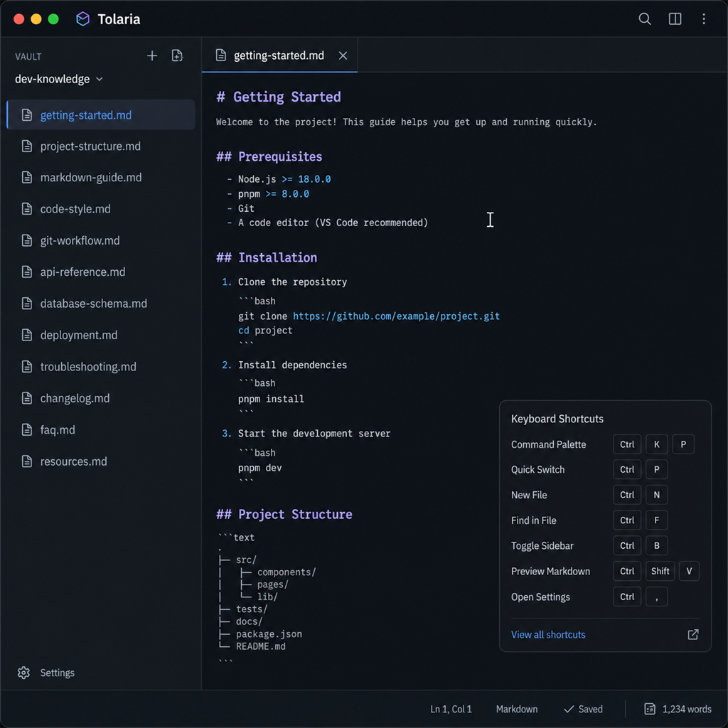The width and height of the screenshot is (728, 728).
Task: Click the VAULT section label
Action: pos(28,57)
